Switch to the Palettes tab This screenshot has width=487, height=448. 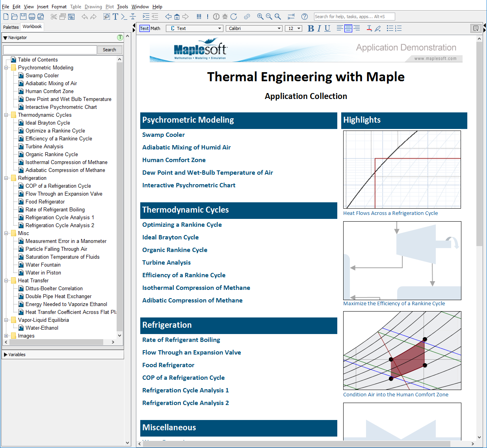[11, 27]
